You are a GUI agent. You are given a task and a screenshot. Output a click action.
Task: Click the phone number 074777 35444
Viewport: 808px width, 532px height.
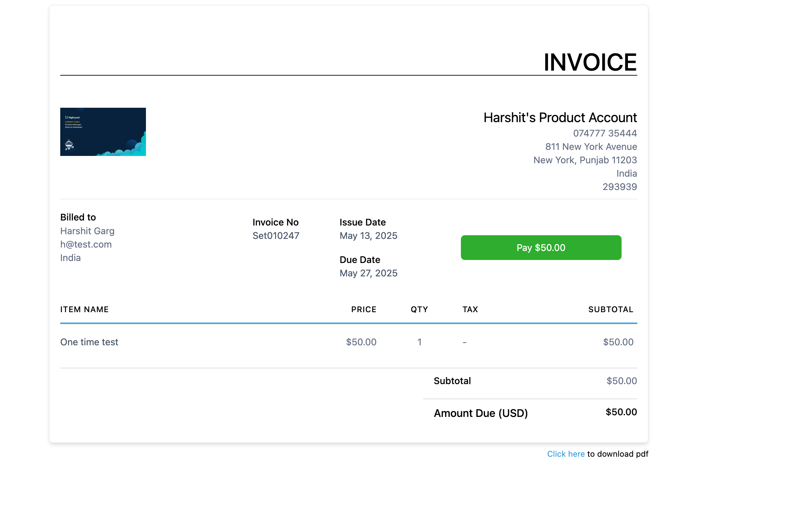click(x=604, y=134)
